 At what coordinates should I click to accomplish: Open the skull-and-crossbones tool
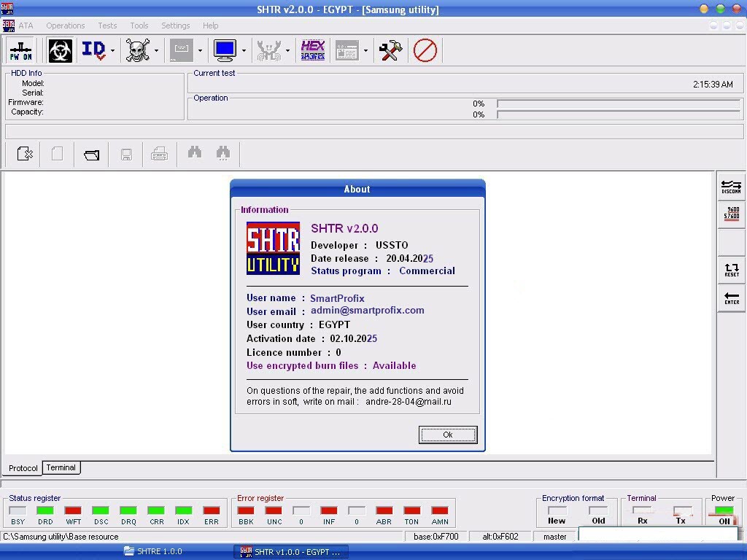click(x=137, y=50)
